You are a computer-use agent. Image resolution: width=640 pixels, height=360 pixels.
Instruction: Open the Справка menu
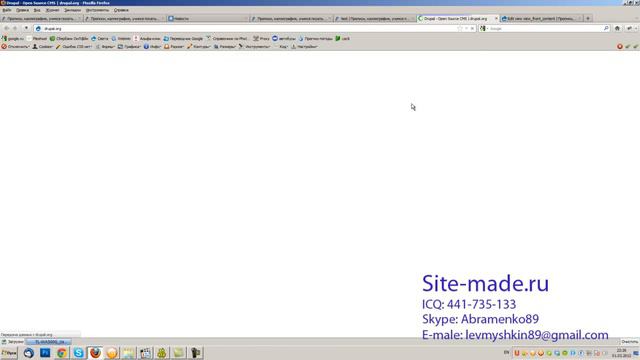tap(121, 10)
